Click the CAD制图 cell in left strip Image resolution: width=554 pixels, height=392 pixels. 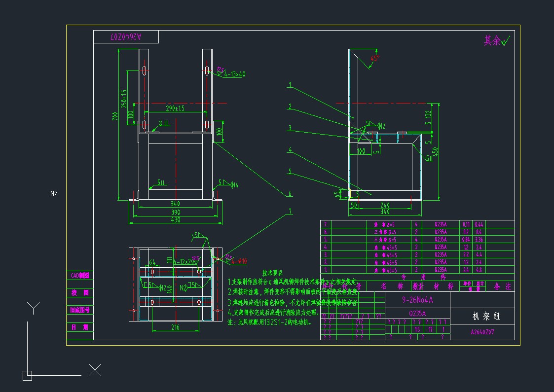(79, 276)
